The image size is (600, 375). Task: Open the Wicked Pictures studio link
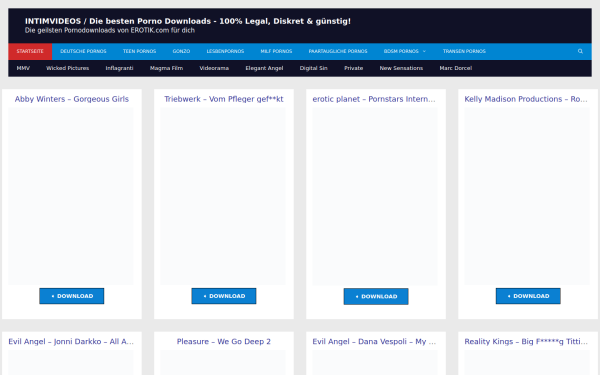(67, 68)
